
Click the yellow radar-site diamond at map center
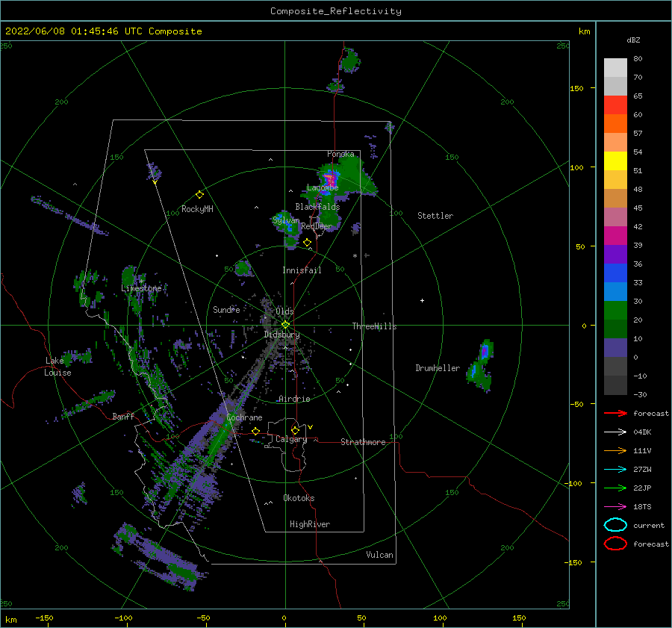pyautogui.click(x=285, y=325)
